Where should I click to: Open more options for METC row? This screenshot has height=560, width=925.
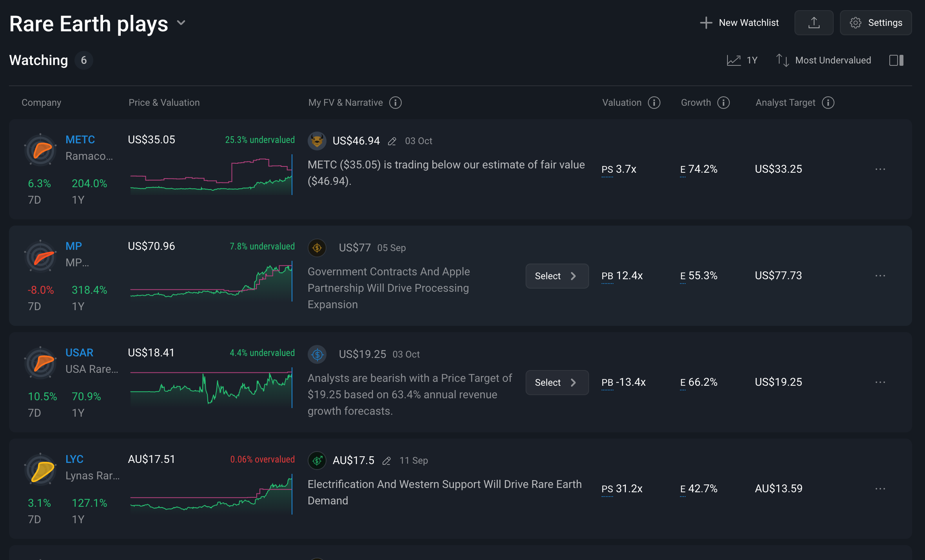[880, 169]
